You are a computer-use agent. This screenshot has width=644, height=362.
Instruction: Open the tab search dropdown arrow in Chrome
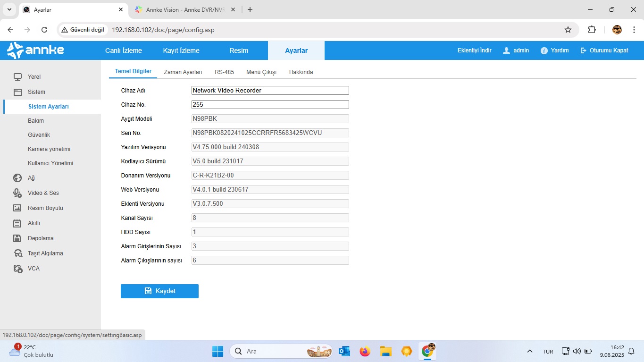pos(9,9)
